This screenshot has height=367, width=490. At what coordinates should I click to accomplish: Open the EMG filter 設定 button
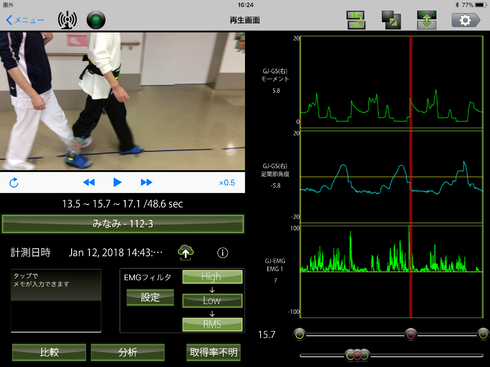pyautogui.click(x=150, y=297)
